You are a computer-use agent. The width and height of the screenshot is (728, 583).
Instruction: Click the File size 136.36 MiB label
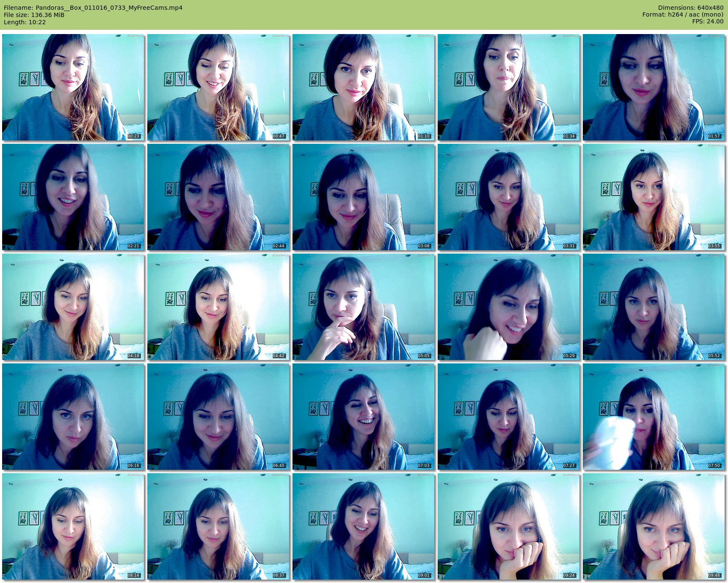[x=34, y=15]
